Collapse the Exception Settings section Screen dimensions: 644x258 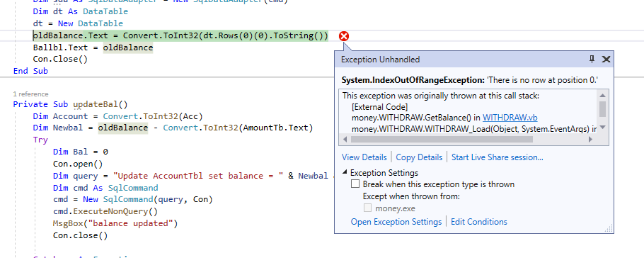click(345, 173)
